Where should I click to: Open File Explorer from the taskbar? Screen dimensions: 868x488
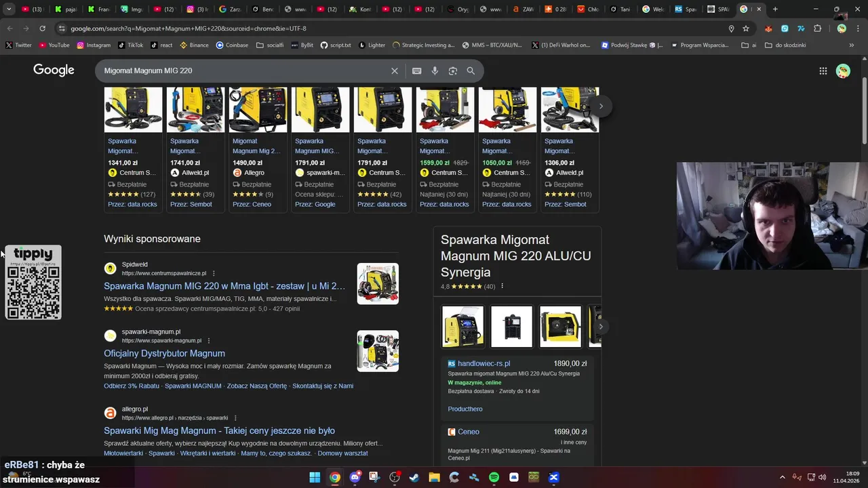coord(434,477)
